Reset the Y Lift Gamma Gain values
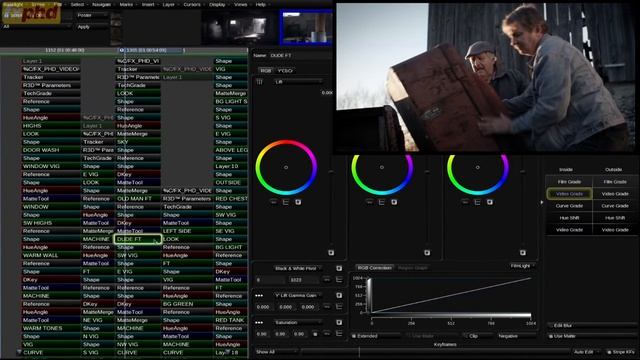Screen dimensions: 640x360 click(x=327, y=307)
